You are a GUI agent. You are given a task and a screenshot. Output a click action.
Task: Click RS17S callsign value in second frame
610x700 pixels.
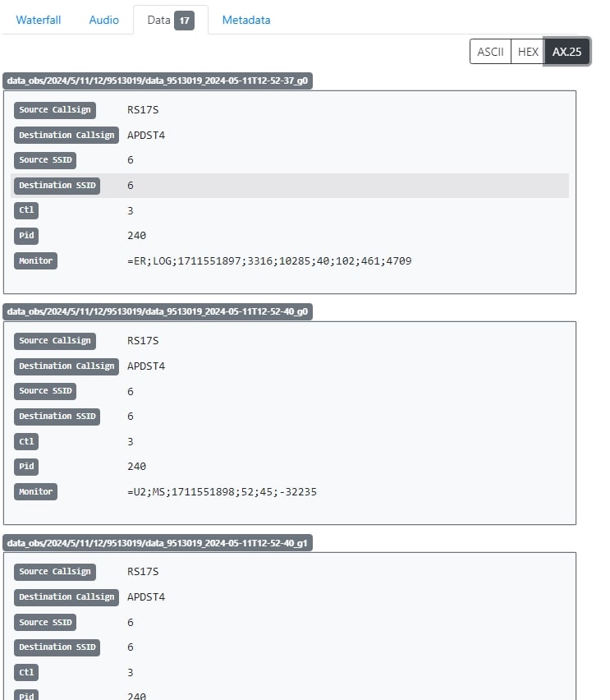[x=143, y=341]
